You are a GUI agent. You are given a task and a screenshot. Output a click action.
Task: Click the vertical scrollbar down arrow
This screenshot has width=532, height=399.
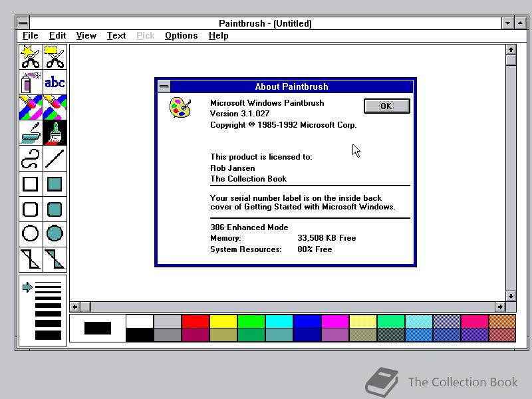click(x=511, y=296)
